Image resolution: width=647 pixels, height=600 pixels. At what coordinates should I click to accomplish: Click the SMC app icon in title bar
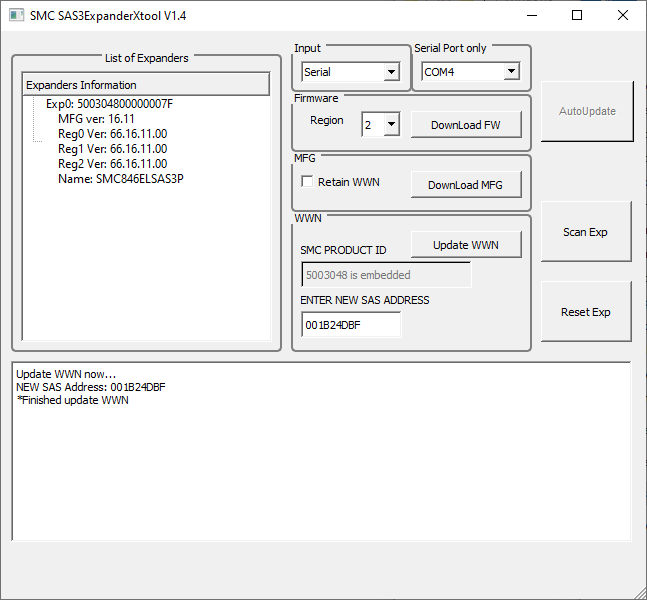pyautogui.click(x=16, y=16)
